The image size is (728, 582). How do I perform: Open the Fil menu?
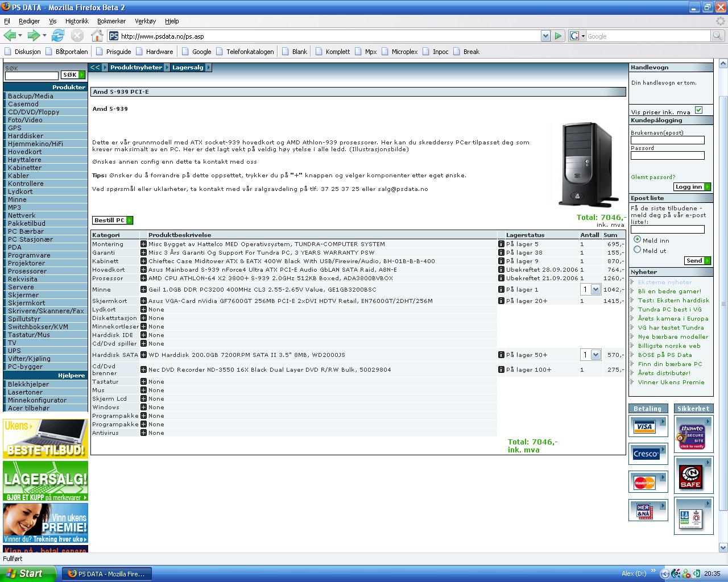pos(7,21)
